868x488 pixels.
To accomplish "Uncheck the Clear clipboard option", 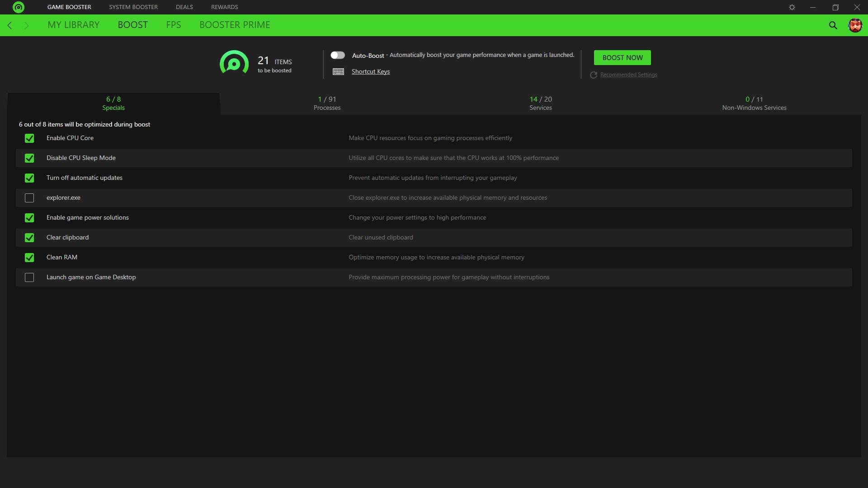I will (29, 238).
